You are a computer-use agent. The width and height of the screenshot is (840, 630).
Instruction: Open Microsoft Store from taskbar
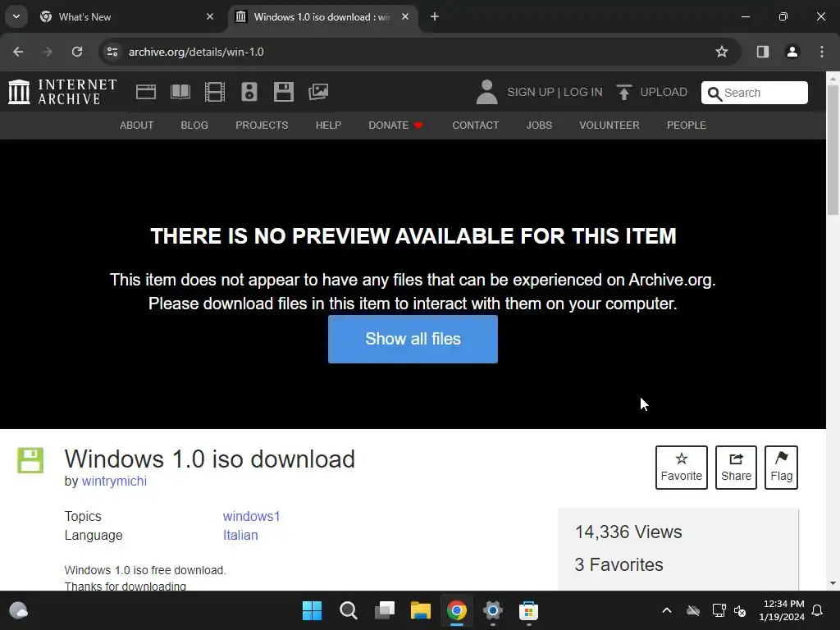[529, 610]
